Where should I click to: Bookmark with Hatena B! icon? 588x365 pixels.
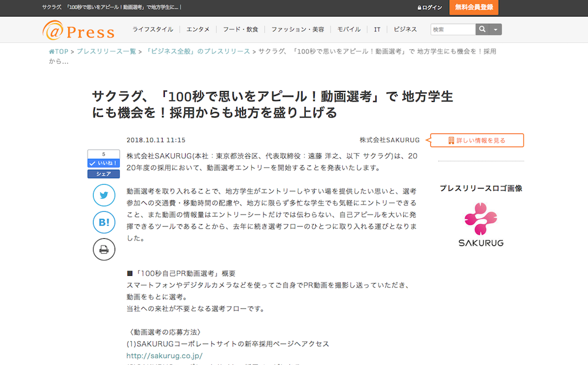pyautogui.click(x=104, y=222)
